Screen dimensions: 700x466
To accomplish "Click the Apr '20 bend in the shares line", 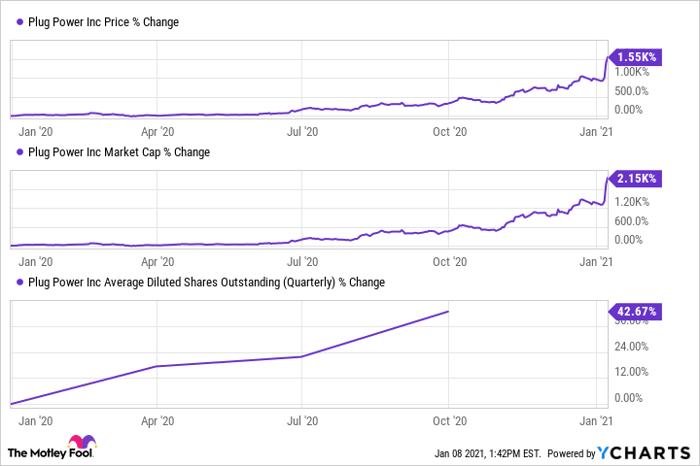I will click(156, 366).
